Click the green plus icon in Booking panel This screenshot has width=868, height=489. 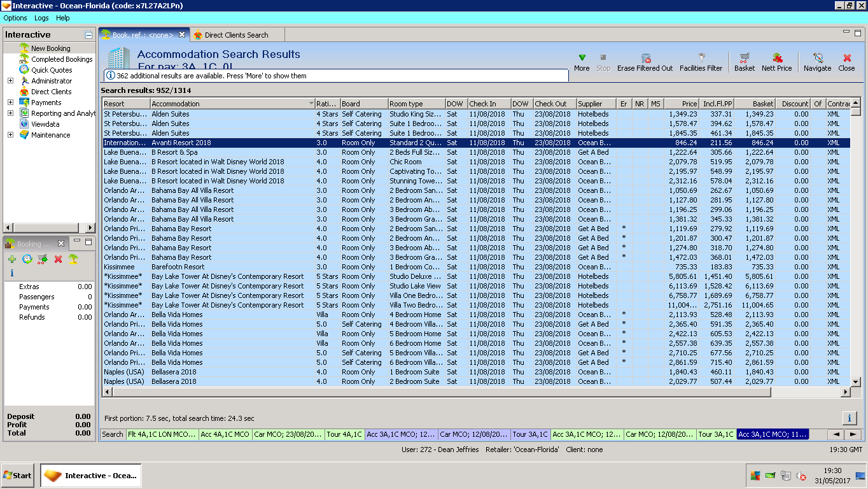[x=12, y=259]
